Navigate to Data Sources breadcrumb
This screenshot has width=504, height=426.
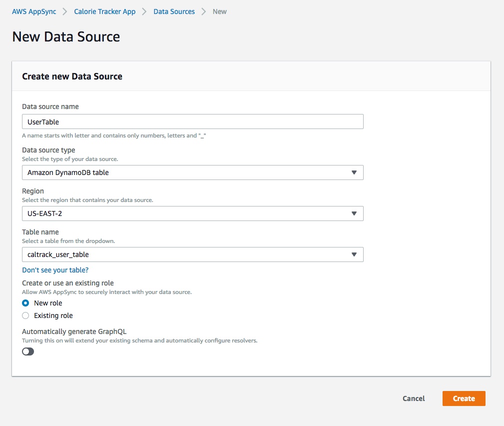[174, 11]
